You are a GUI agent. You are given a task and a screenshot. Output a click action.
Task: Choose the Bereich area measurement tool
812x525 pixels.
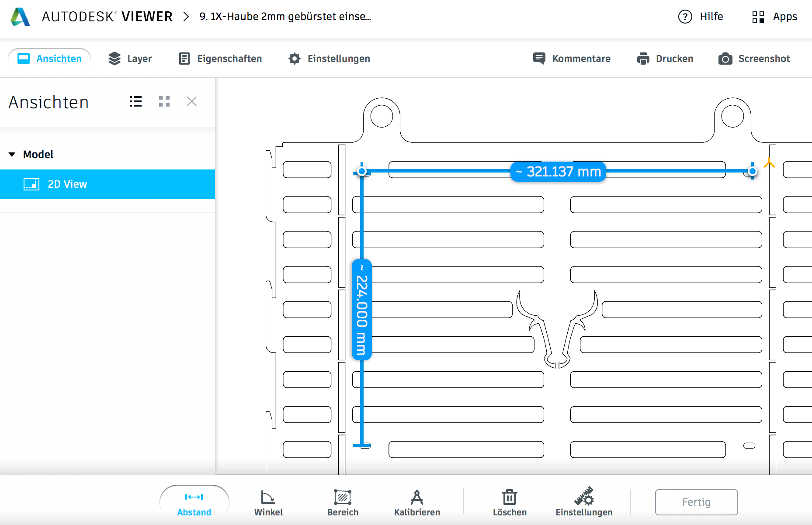pos(343,502)
